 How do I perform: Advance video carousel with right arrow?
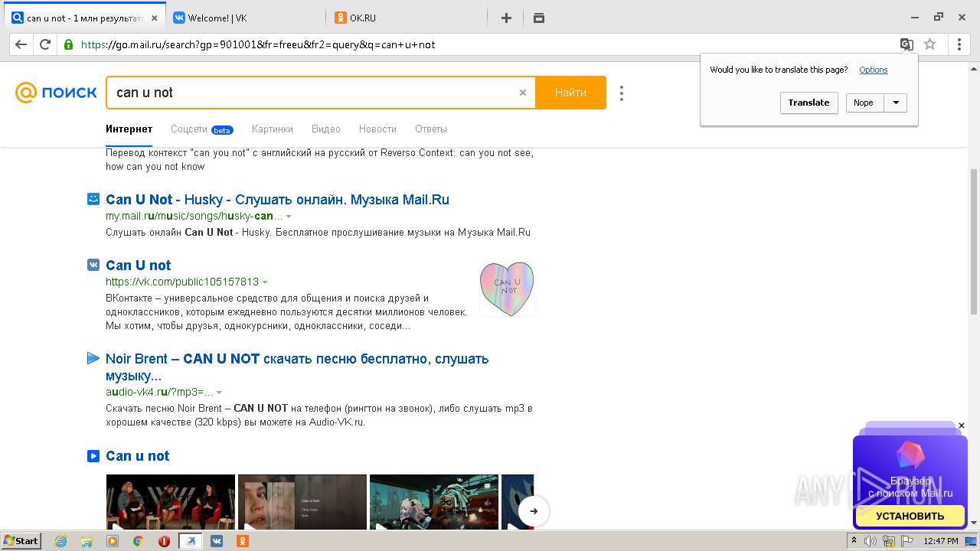(x=534, y=511)
